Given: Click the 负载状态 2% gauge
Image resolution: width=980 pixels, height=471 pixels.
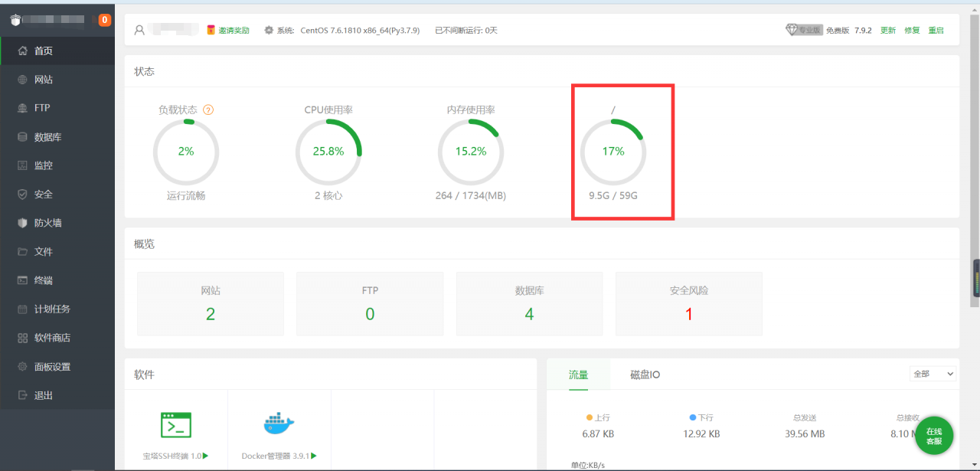Looking at the screenshot, I should click(x=186, y=152).
